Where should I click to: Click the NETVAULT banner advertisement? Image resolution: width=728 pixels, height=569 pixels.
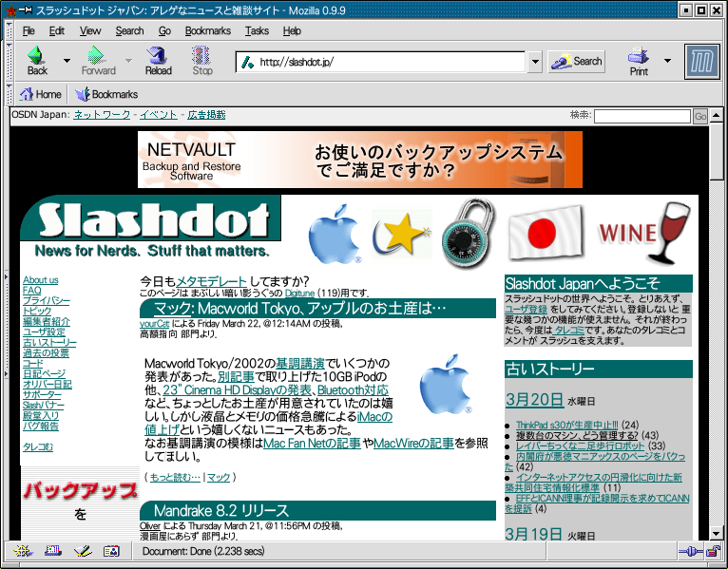tap(360, 160)
